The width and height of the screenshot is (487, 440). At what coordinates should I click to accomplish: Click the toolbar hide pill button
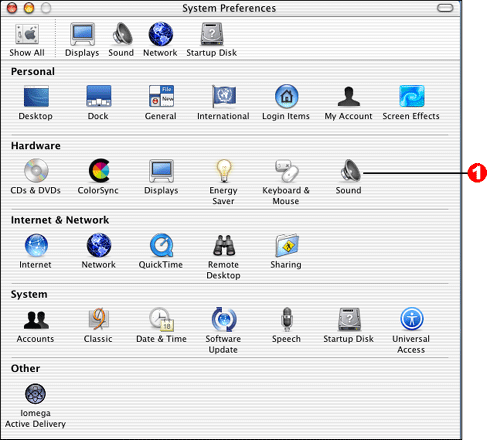tap(445, 8)
